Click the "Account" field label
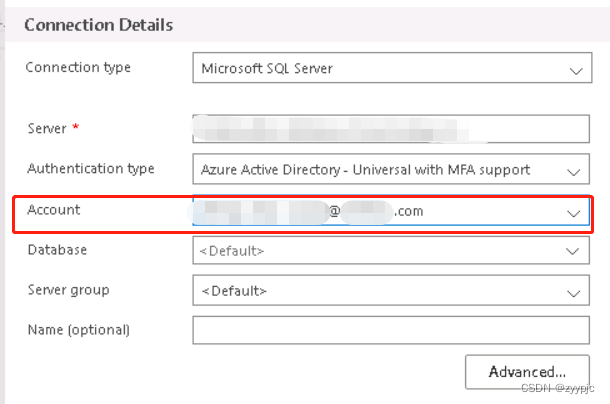This screenshot has height=404, width=610. [54, 210]
